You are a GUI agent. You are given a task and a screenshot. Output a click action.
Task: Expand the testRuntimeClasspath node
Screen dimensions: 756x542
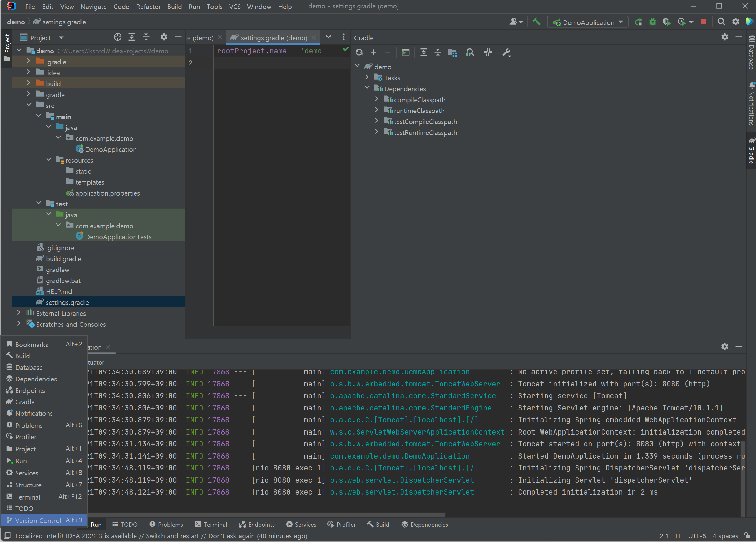[x=377, y=132]
